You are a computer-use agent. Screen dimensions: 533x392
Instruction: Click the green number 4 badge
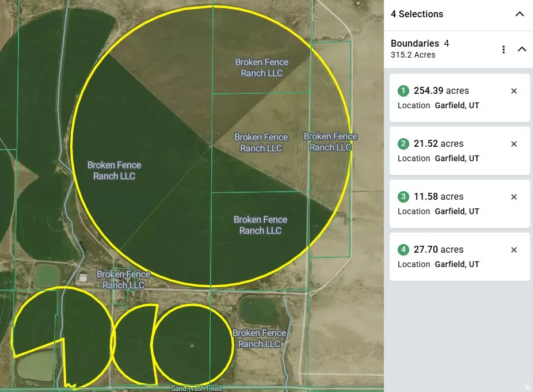(x=403, y=250)
